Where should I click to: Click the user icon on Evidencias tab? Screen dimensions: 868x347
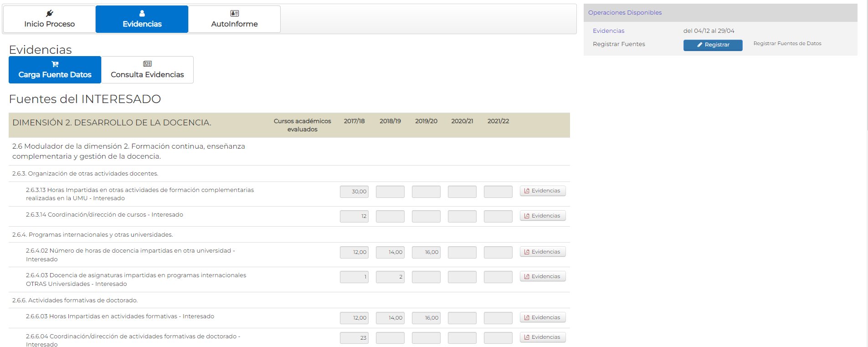[142, 13]
